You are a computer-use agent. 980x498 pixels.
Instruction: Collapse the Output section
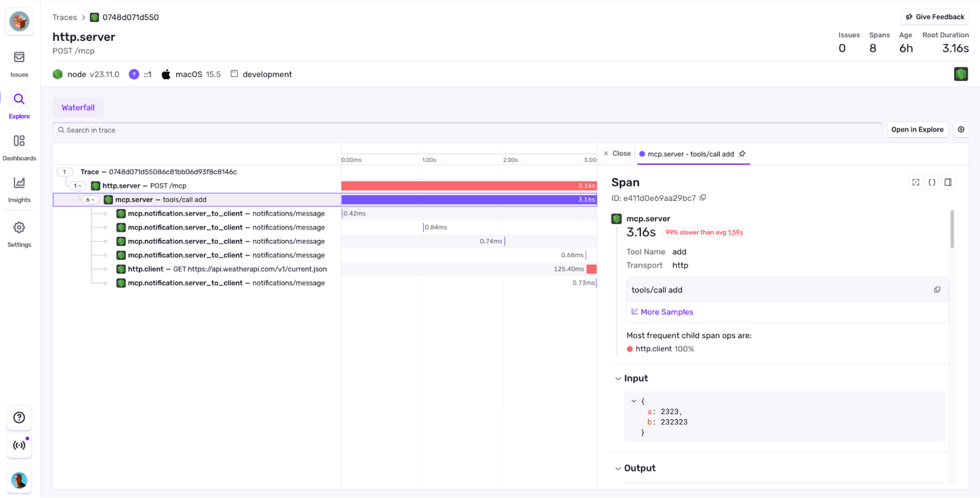pos(618,468)
